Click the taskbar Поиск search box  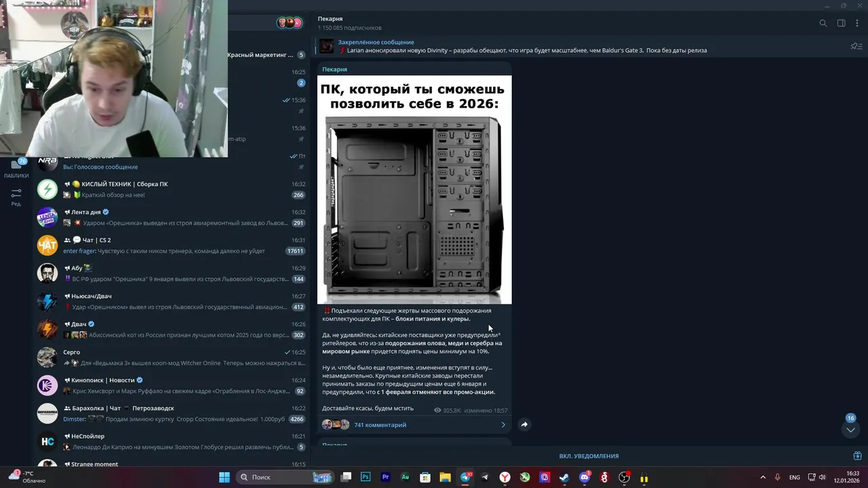[285, 477]
